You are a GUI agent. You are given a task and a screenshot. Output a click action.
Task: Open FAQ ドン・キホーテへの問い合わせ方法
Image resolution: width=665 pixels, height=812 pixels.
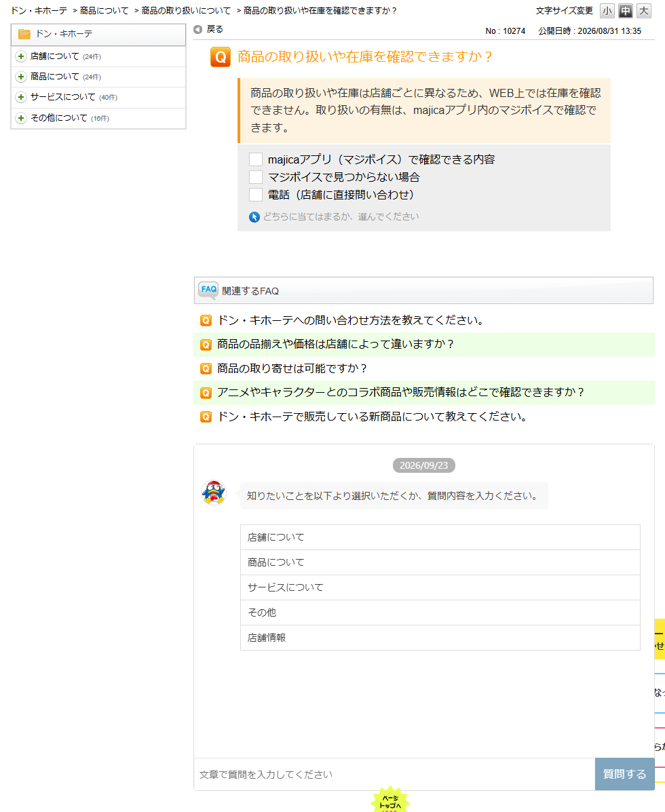coord(351,321)
